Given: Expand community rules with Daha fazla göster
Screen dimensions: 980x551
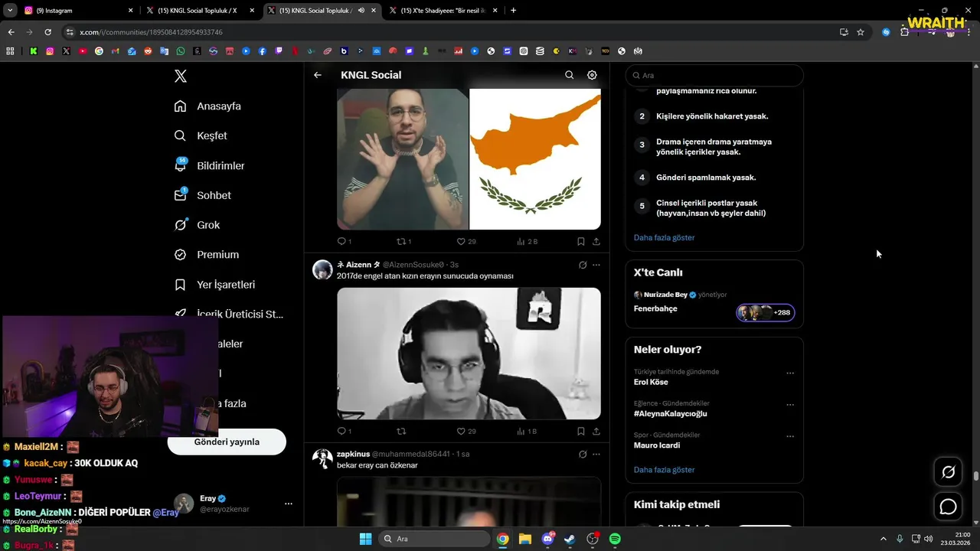Looking at the screenshot, I should [x=664, y=237].
